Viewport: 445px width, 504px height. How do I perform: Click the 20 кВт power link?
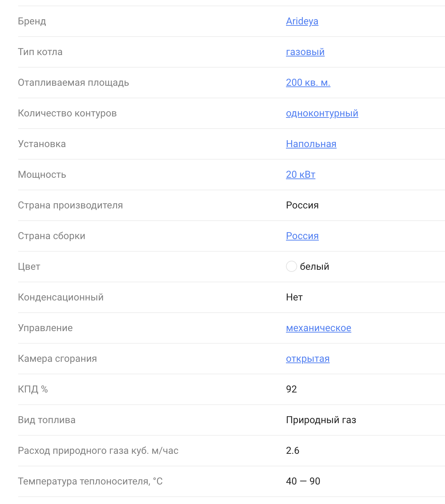coord(301,175)
